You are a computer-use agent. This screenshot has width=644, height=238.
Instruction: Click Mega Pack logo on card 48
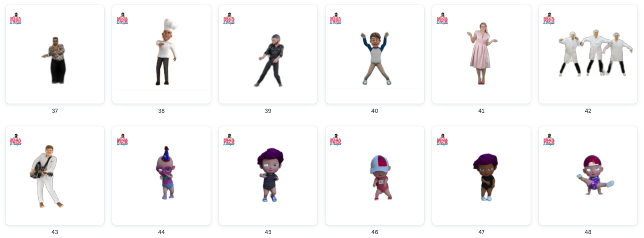[x=549, y=140]
